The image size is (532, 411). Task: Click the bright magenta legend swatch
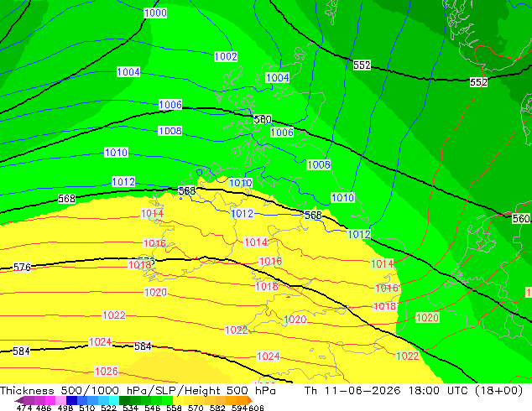50,400
